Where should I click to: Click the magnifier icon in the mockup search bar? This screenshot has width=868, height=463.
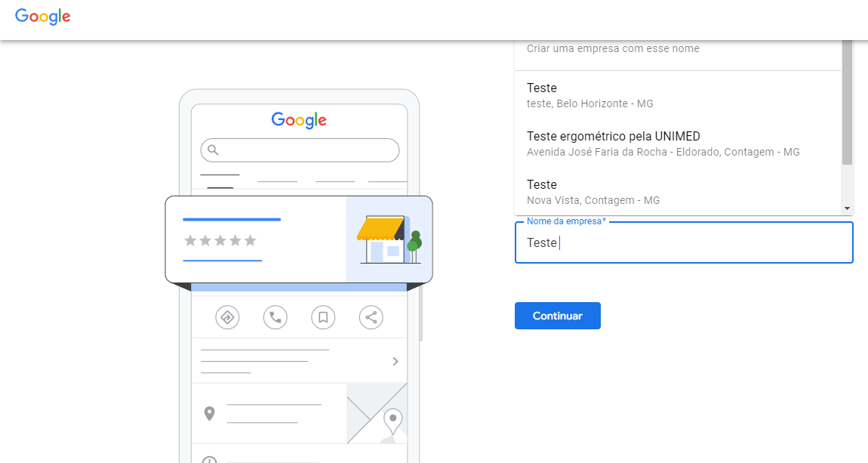tap(213, 150)
